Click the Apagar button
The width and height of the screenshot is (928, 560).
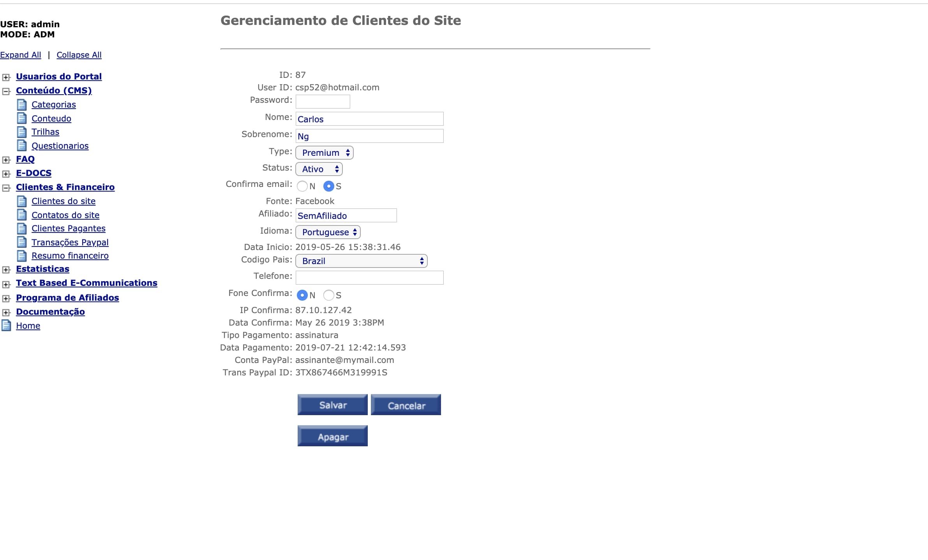[x=332, y=436]
